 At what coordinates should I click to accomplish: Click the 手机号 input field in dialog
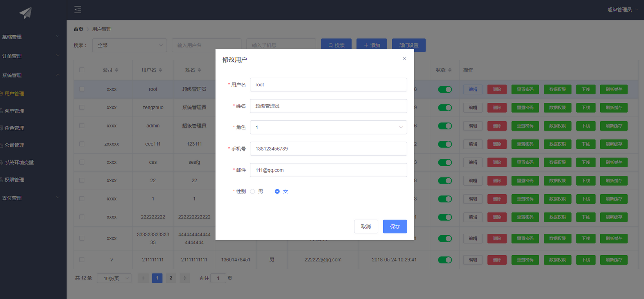328,149
